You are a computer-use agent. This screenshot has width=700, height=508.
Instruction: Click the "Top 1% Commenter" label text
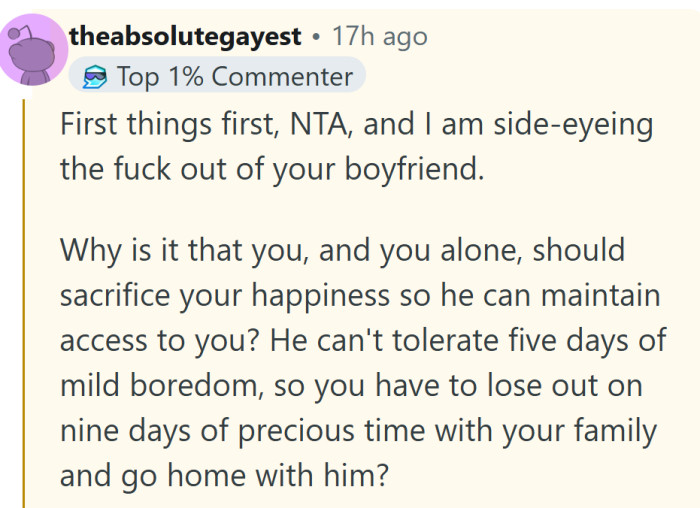tap(234, 76)
